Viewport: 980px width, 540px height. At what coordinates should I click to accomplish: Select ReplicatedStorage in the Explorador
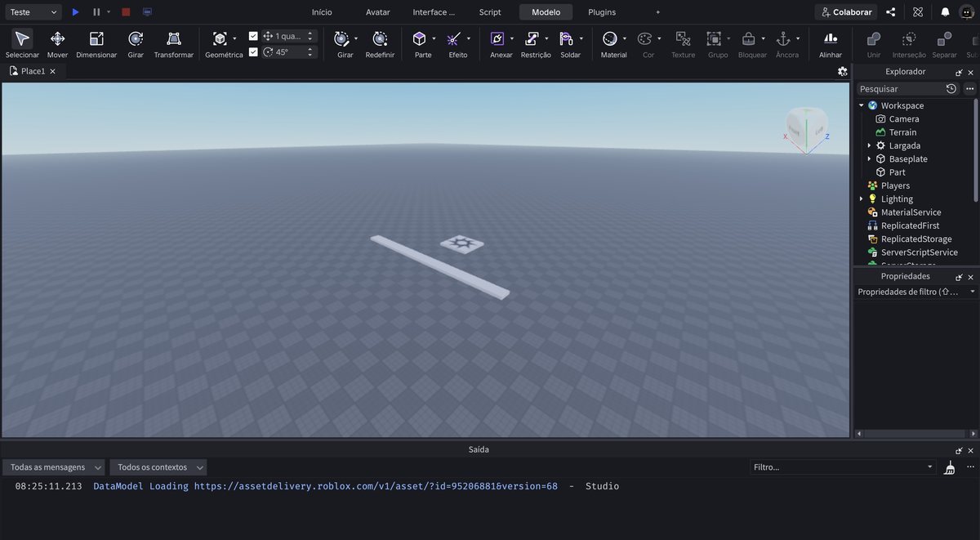point(916,239)
